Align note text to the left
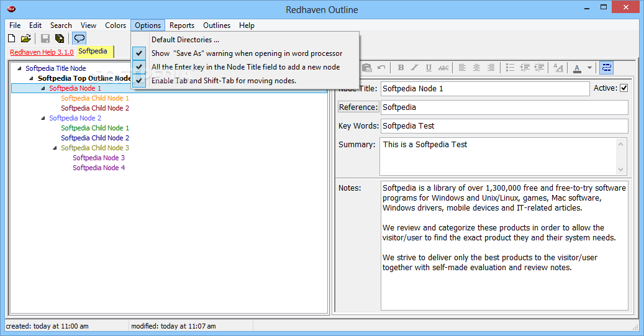This screenshot has width=644, height=336. click(462, 68)
